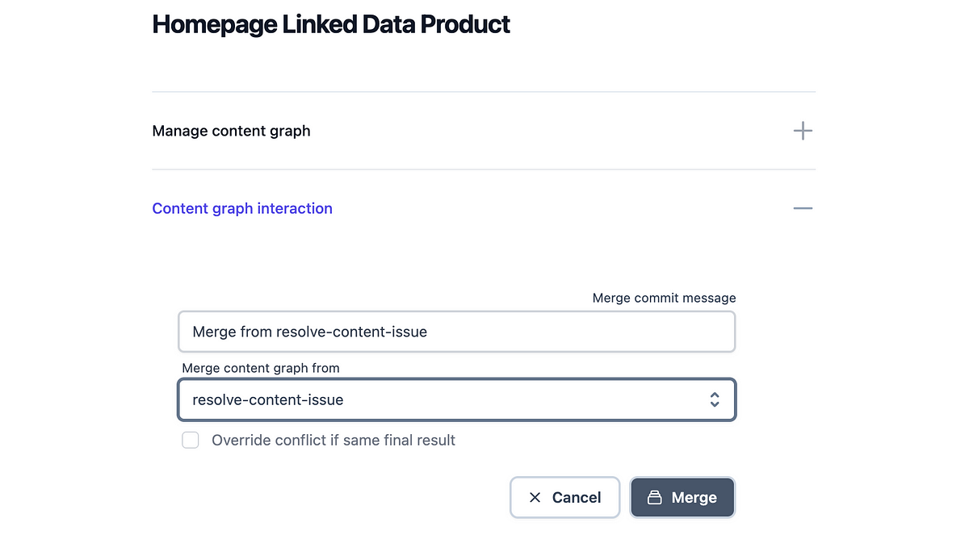Focus the Merge commit message field
The height and width of the screenshot is (560, 969).
tap(457, 332)
